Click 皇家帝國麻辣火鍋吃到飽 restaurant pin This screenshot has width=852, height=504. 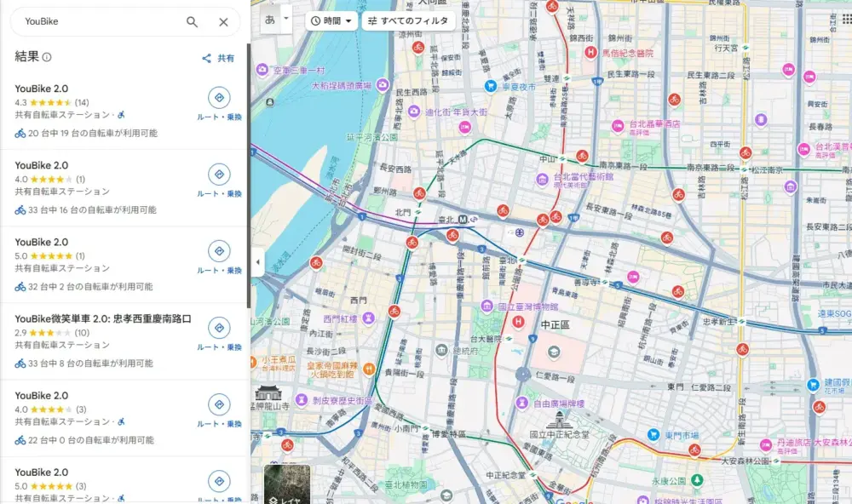point(368,369)
